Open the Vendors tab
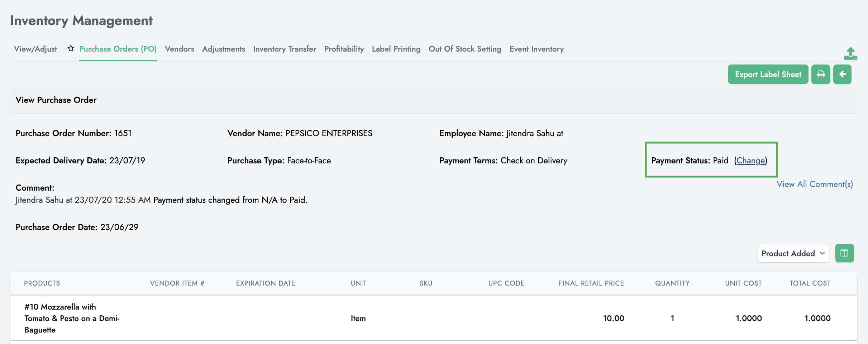Screen dimensions: 868x344 [x=180, y=49]
